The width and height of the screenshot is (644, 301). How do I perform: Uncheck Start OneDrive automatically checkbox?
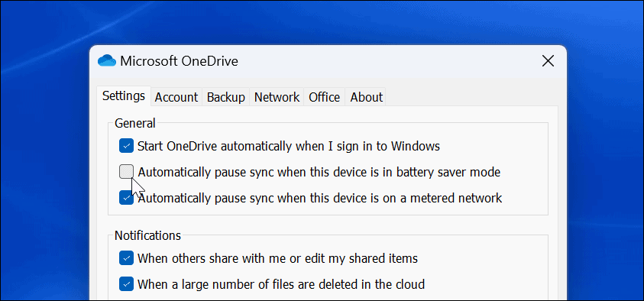click(x=127, y=146)
